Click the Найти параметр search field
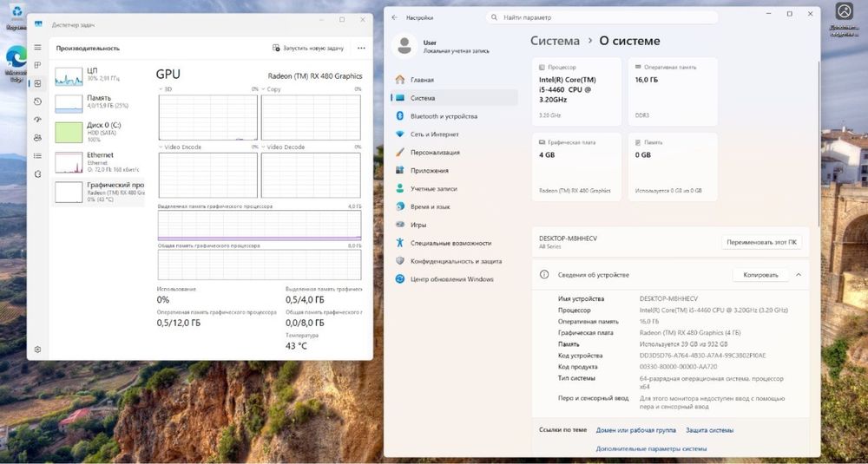 602,17
